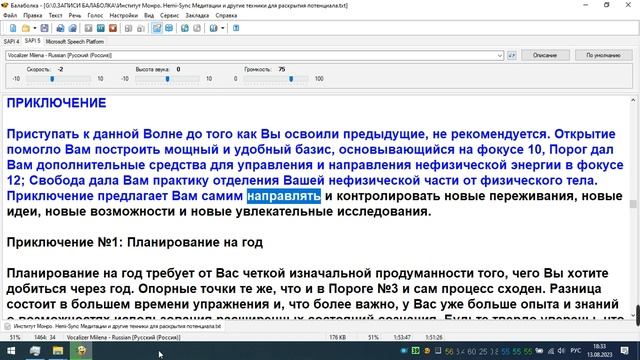
Task: Click the gray icon left of the highlighted toggle
Action: click(141, 28)
